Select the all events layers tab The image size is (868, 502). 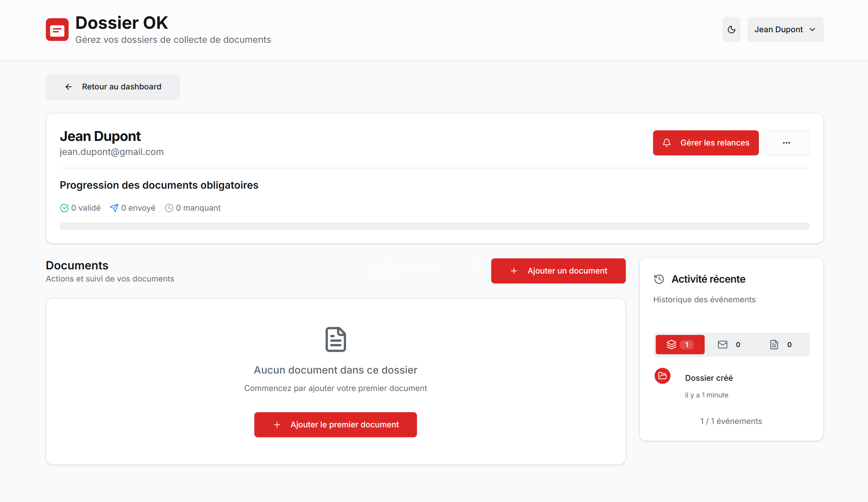pyautogui.click(x=680, y=344)
